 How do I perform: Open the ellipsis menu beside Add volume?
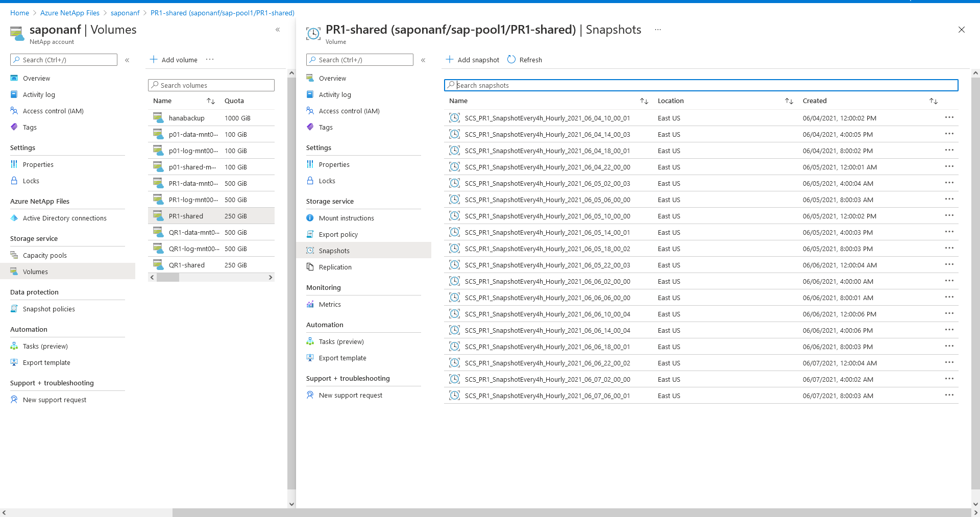tap(210, 60)
